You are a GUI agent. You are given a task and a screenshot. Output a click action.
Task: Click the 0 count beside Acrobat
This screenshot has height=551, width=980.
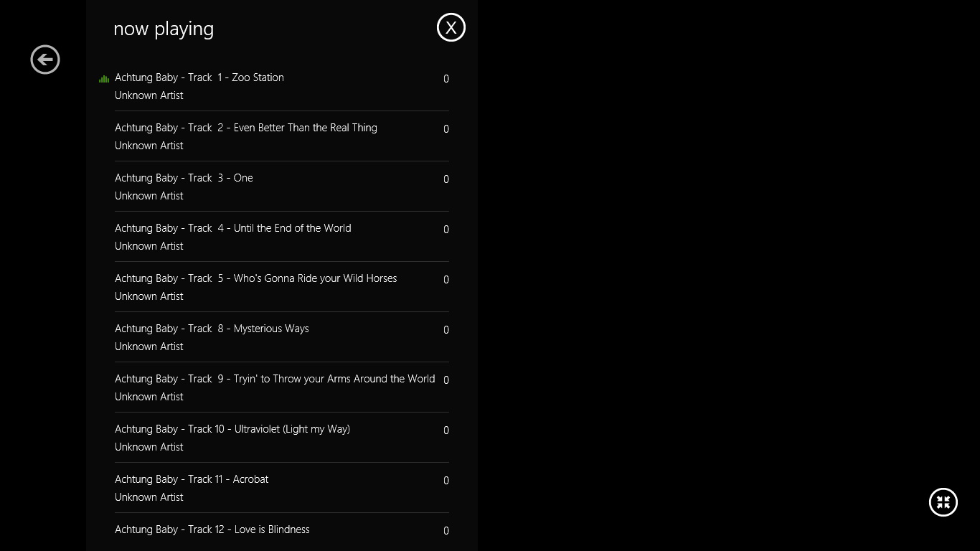[446, 481]
